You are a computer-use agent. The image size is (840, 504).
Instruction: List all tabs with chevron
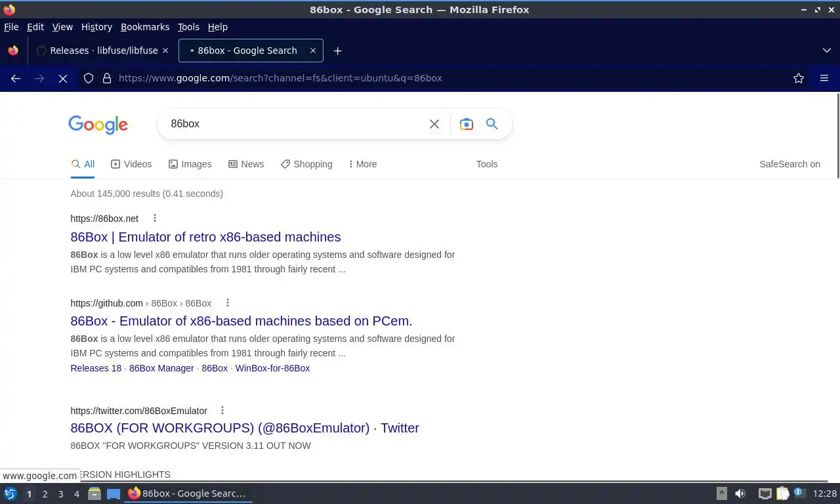[827, 51]
